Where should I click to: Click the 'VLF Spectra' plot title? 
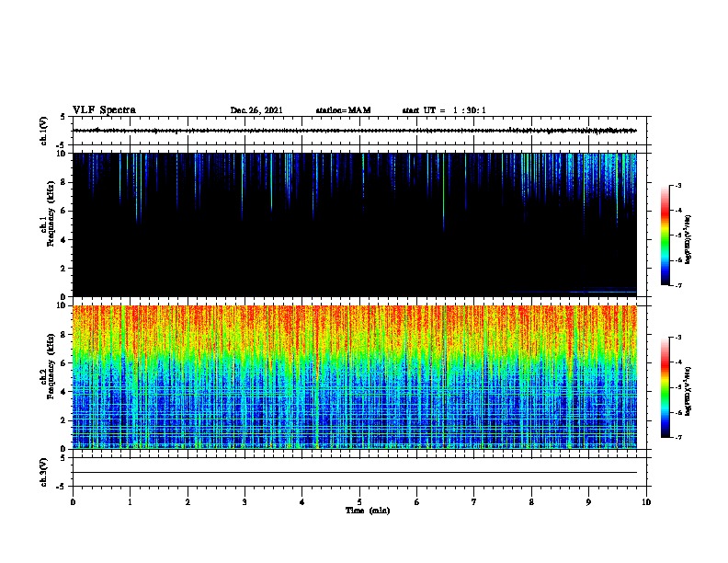tap(105, 110)
